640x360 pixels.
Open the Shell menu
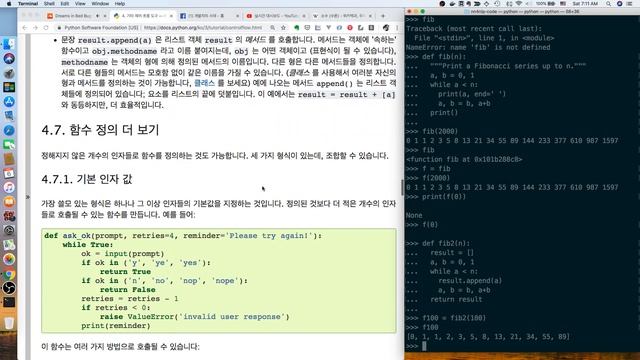click(x=49, y=3)
